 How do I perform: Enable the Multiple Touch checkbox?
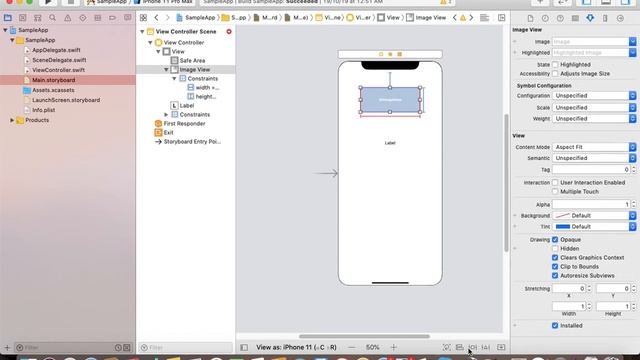tap(555, 191)
